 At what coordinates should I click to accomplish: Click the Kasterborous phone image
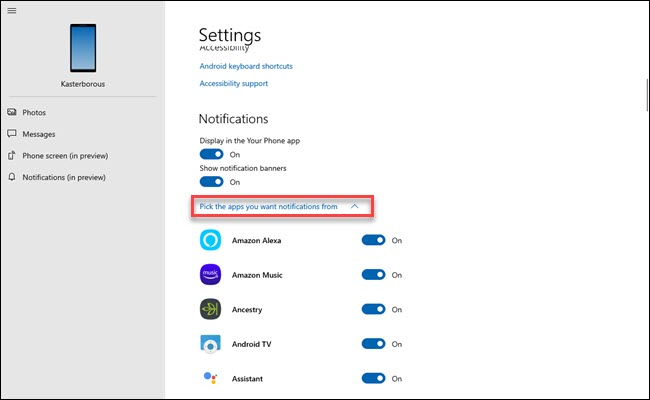[83, 48]
